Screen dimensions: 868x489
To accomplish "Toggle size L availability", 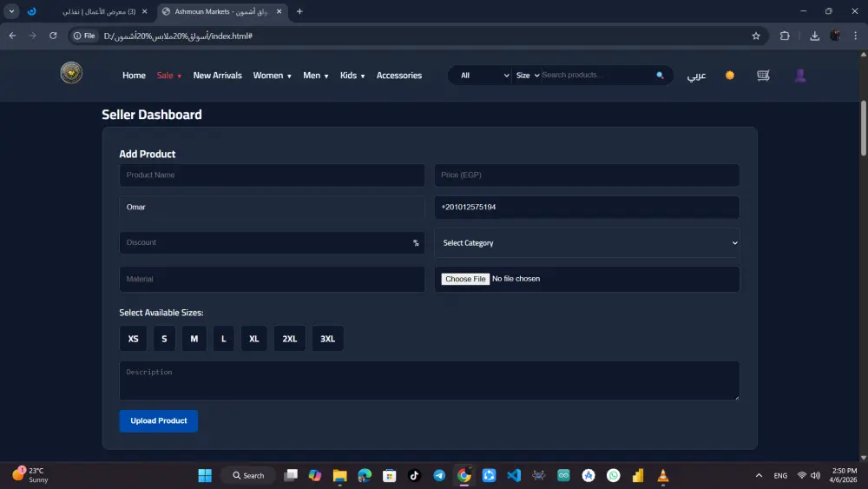I will (224, 339).
